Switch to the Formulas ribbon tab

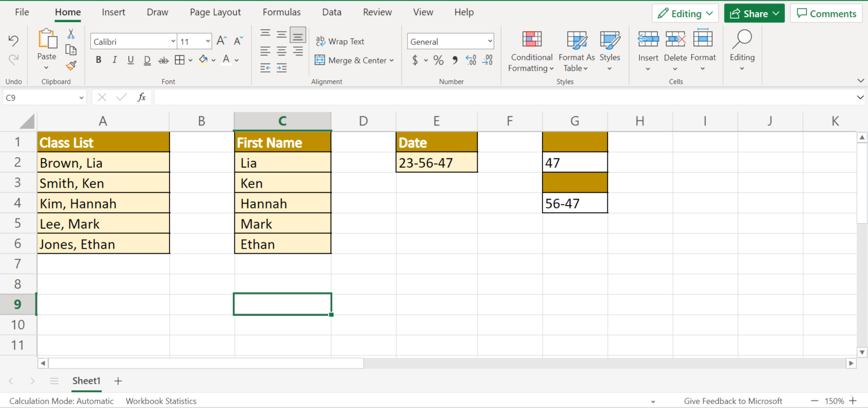pos(281,12)
